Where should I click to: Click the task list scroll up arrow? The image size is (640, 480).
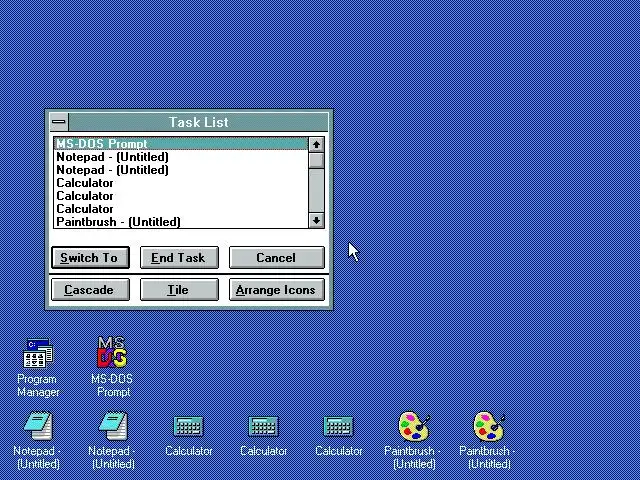[316, 144]
